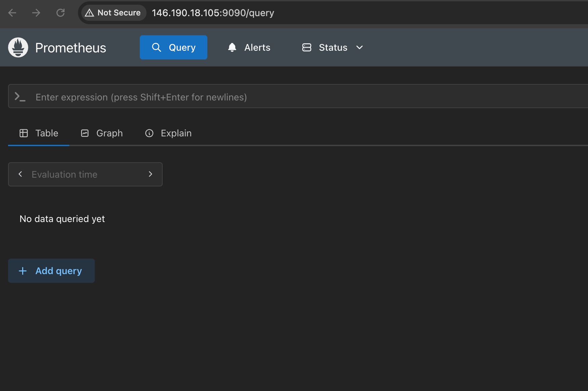Click the Add query button
Screen dimensions: 588x391
coord(51,271)
